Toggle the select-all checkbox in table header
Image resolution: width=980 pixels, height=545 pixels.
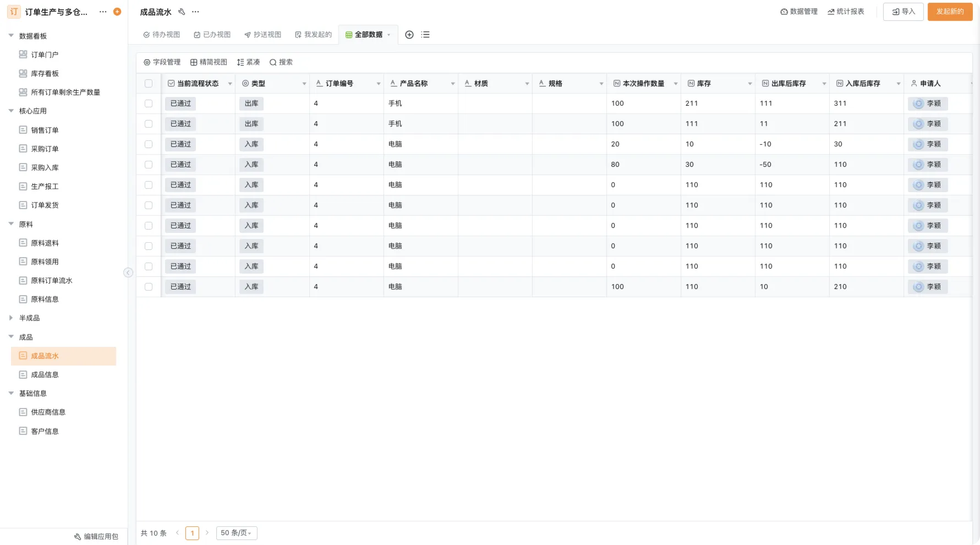[149, 84]
